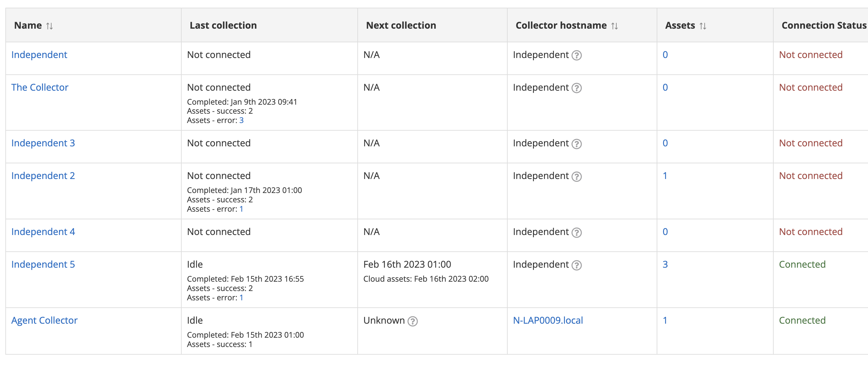
Task: Sort by Collector hostname arrows icon
Action: [614, 26]
